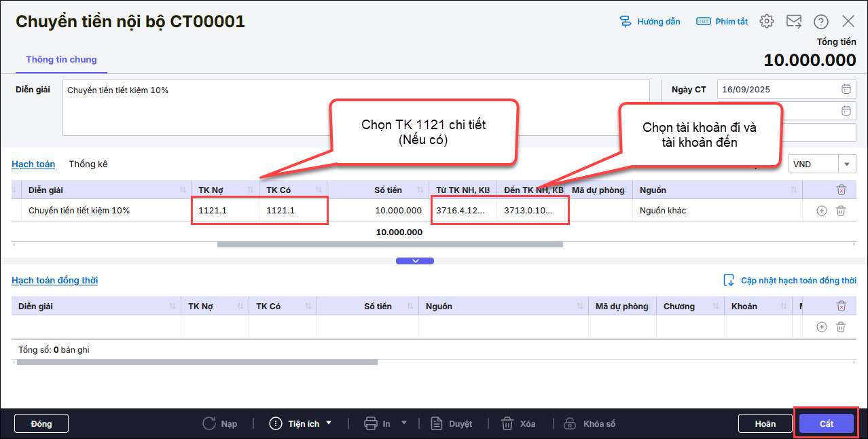Viewport: 868px width, 439px height.
Task: Click the Cập nhật hạch toán đồng thời icon
Action: click(x=729, y=281)
